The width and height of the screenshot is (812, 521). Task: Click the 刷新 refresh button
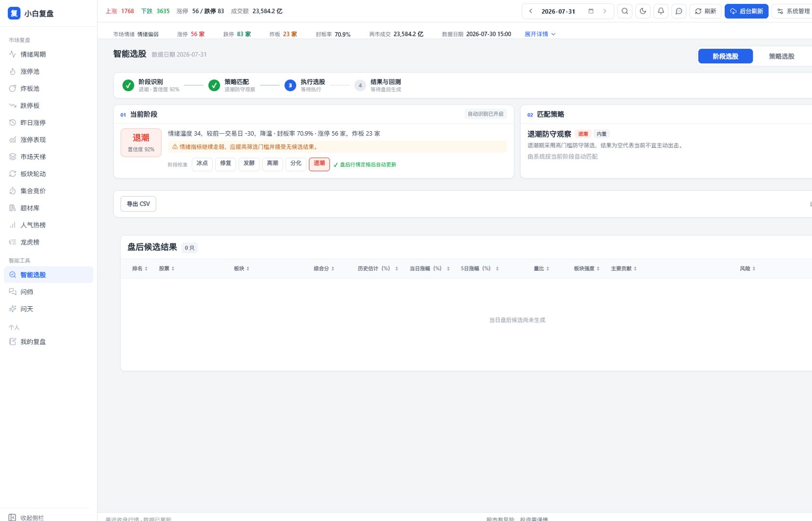[x=705, y=11]
